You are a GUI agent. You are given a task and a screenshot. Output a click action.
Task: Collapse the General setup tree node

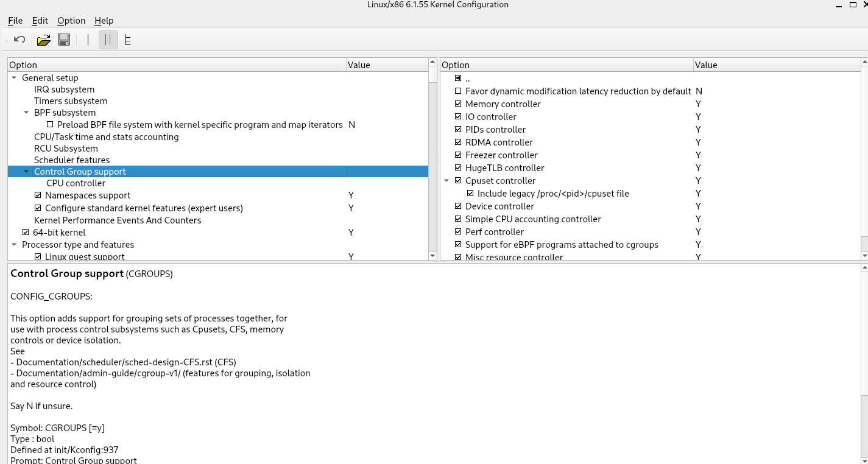pos(14,78)
